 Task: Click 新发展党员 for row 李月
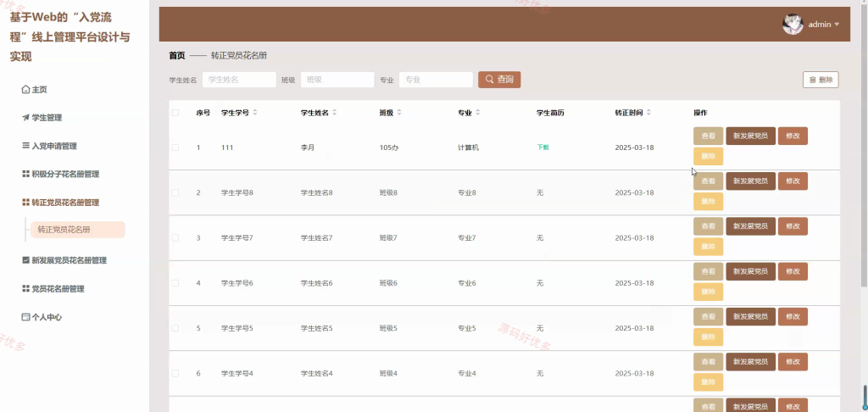point(751,136)
